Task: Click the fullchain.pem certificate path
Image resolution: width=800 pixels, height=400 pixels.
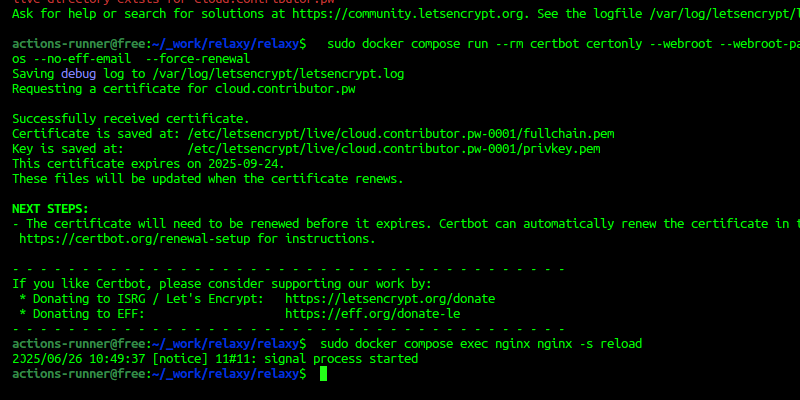Action: [x=401, y=134]
